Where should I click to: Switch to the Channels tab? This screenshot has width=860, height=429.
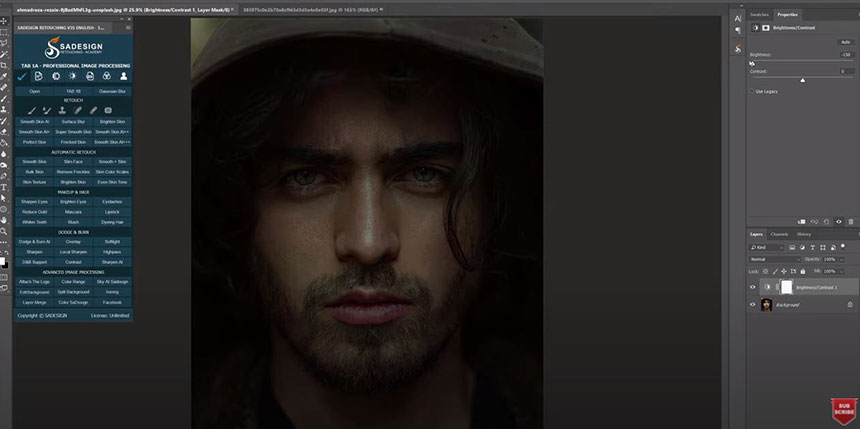tap(779, 234)
